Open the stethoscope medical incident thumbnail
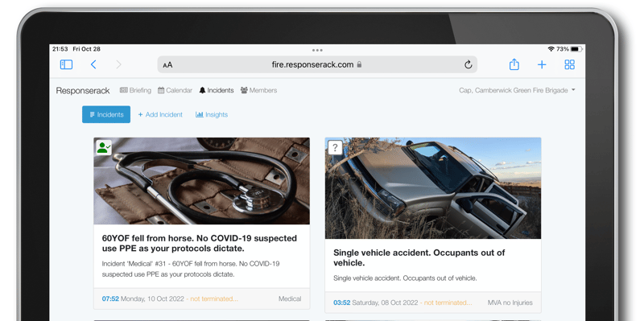Screen dimensions: 644x321 click(202, 181)
